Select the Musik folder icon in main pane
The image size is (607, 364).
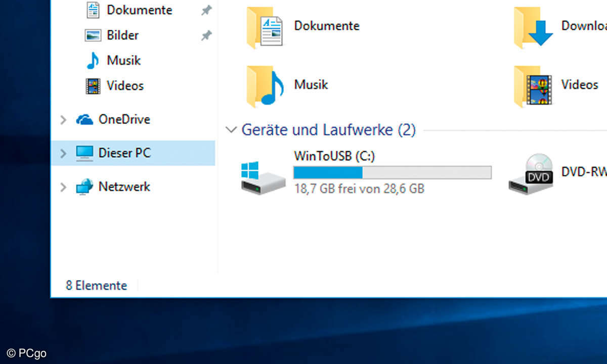265,86
